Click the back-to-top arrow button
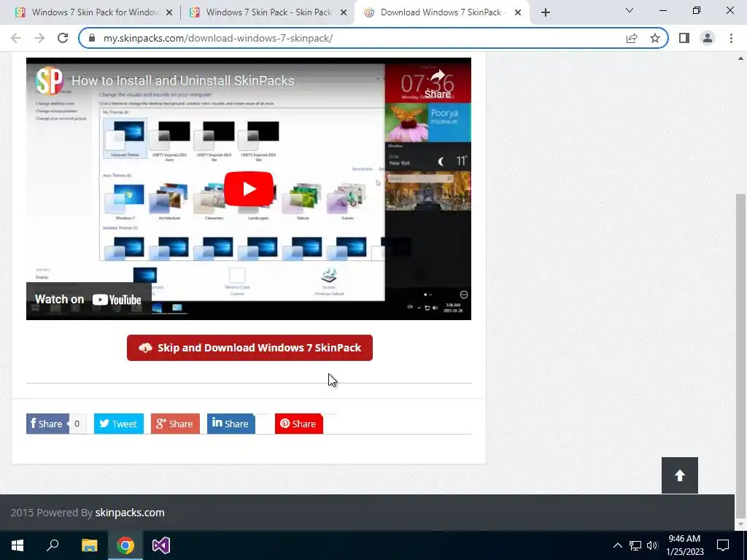 coord(679,475)
